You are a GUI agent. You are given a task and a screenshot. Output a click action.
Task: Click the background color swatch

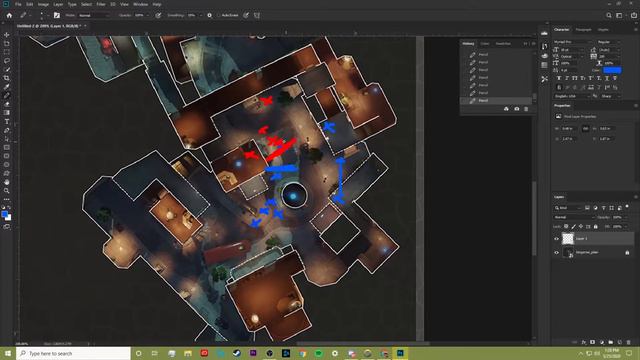pos(9,218)
